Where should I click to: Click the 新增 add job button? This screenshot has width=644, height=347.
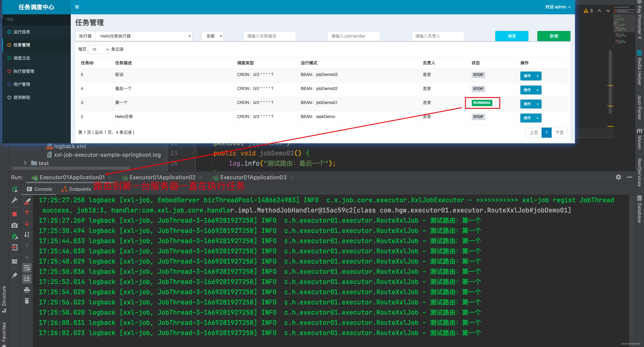pos(554,36)
